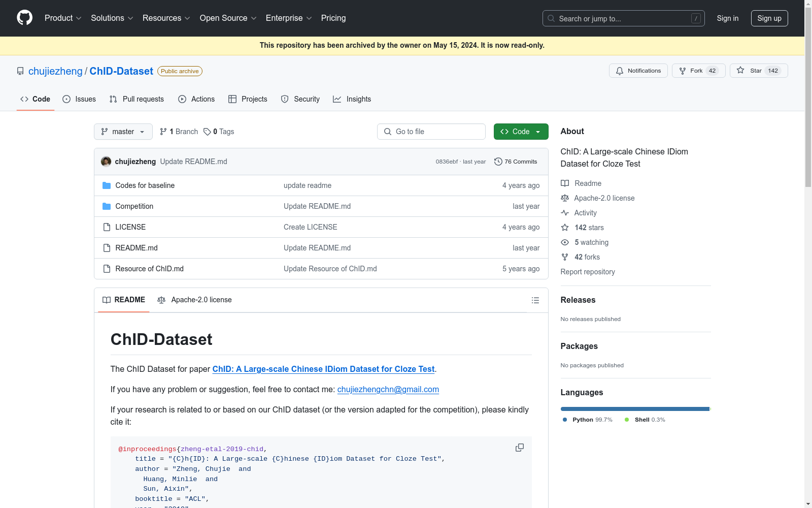
Task: Focus the Search or jump to field
Action: [x=624, y=18]
